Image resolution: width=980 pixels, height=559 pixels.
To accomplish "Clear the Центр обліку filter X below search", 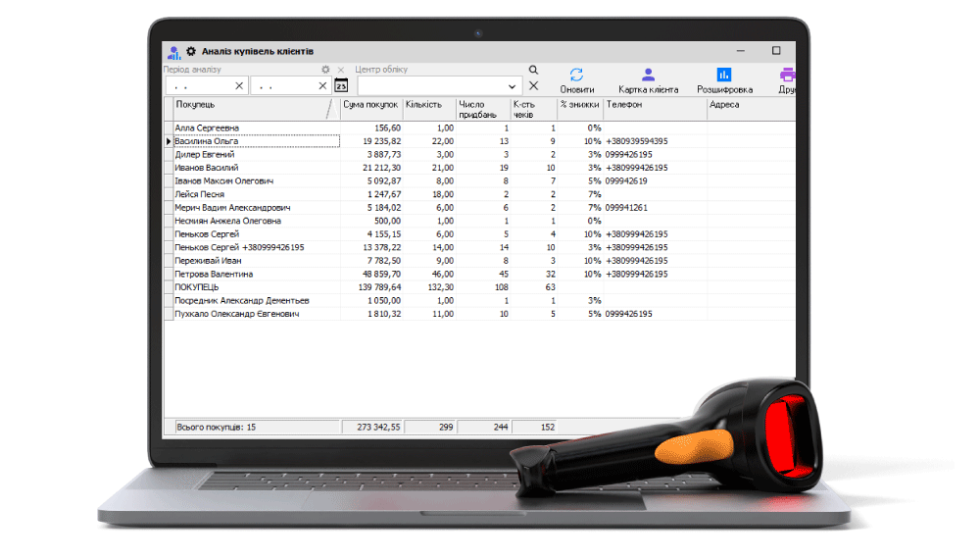I will [534, 85].
